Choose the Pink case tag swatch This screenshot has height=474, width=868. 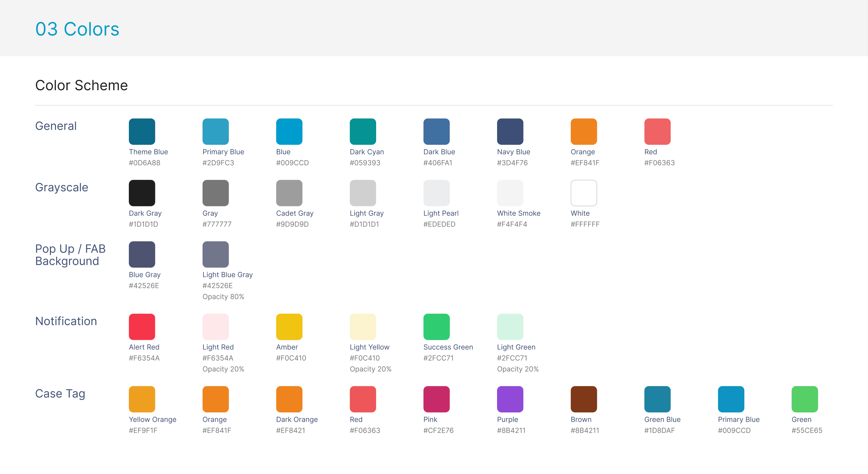436,399
